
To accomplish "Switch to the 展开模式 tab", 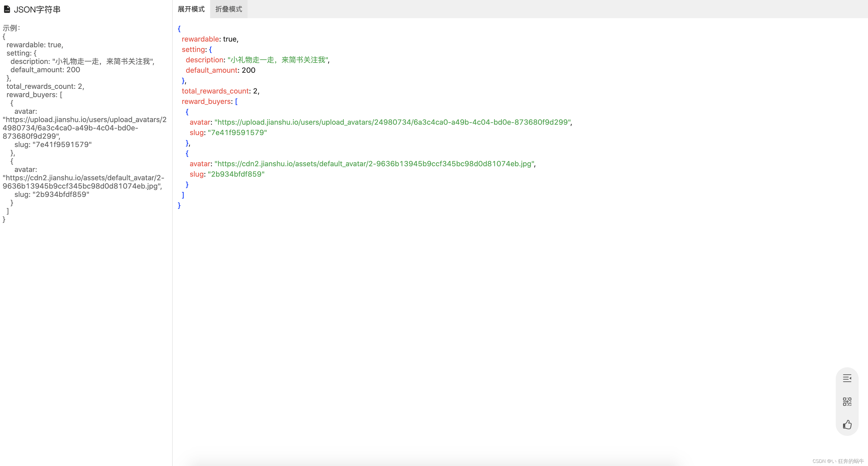I will [191, 9].
